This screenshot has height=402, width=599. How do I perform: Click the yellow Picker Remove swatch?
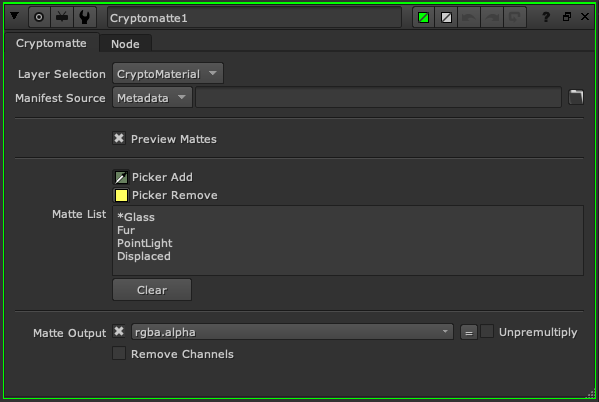coord(121,195)
